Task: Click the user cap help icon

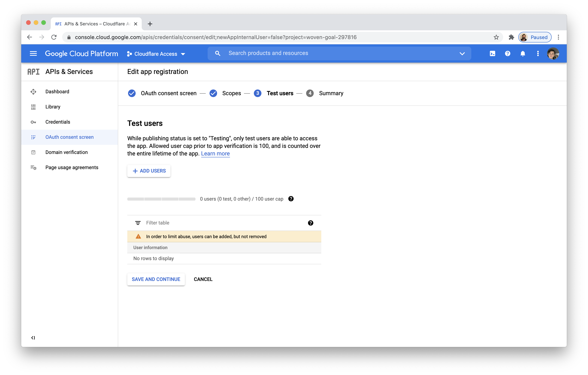Action: coord(291,199)
